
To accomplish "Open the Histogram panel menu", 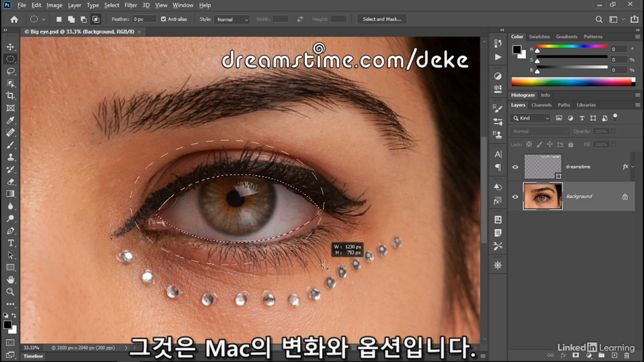I will click(x=638, y=95).
